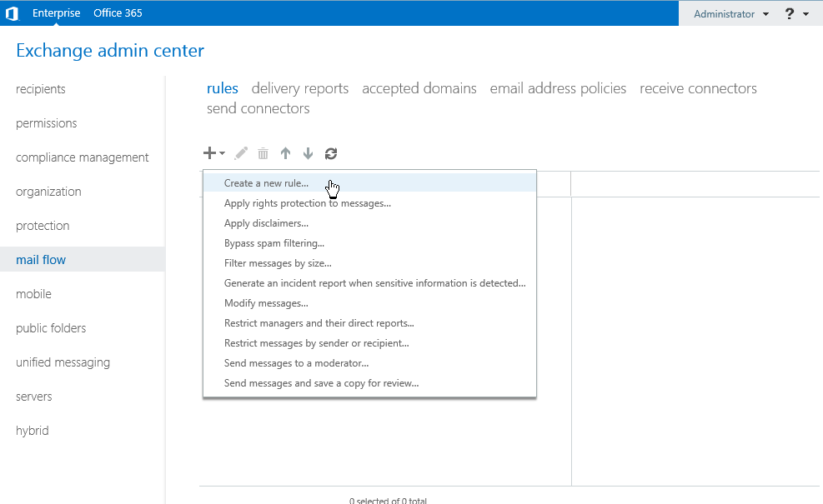
Task: Pick Filter messages by size...
Action: coord(369,262)
